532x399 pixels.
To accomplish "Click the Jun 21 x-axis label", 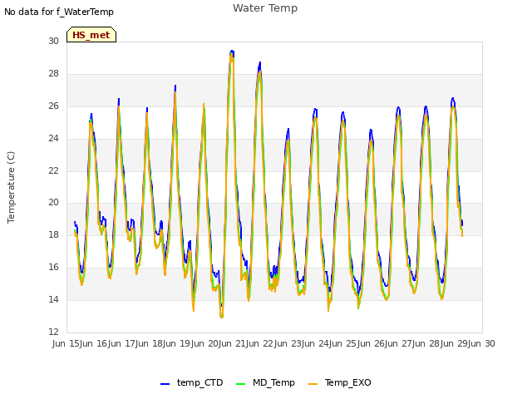I will [234, 343].
